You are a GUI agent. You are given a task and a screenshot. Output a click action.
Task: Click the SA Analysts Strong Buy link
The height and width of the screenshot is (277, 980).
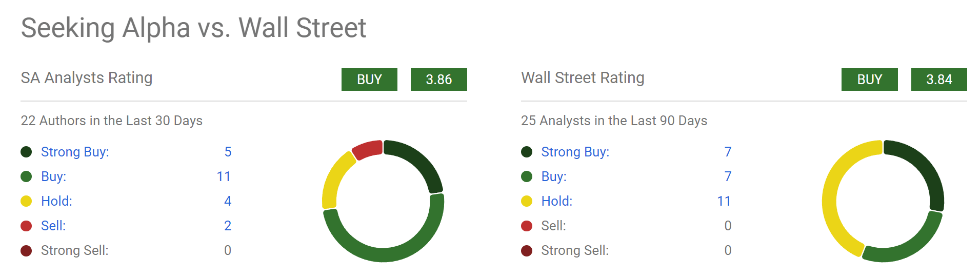pyautogui.click(x=75, y=152)
